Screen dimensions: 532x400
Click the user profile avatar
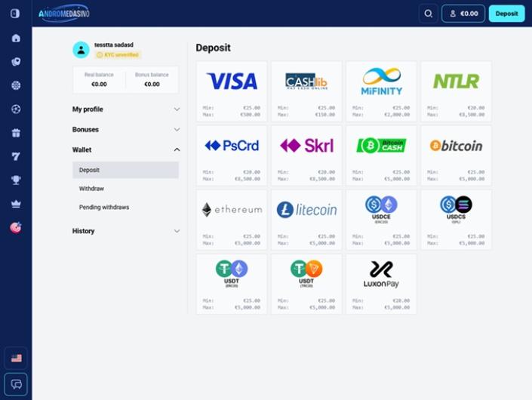pos(81,51)
